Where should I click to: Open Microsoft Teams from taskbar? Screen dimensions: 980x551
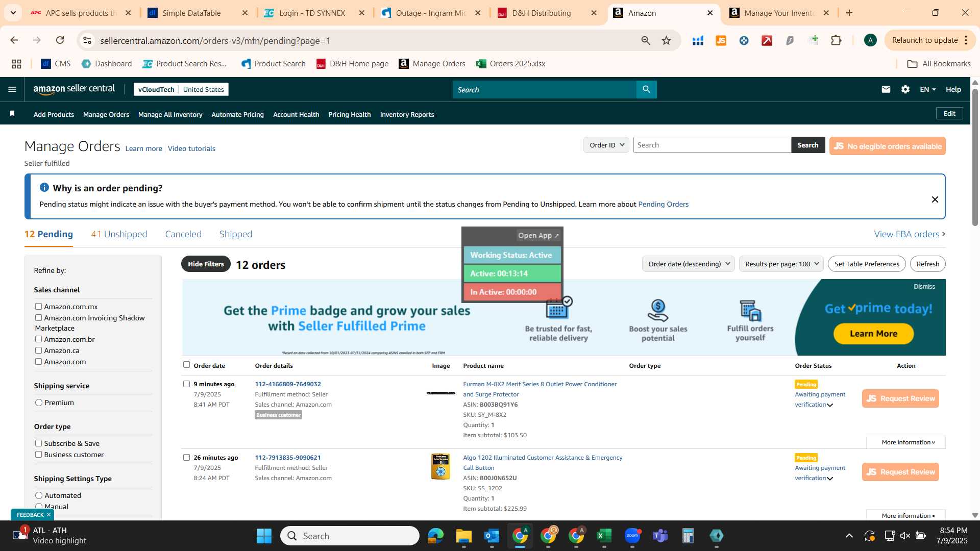[660, 536]
